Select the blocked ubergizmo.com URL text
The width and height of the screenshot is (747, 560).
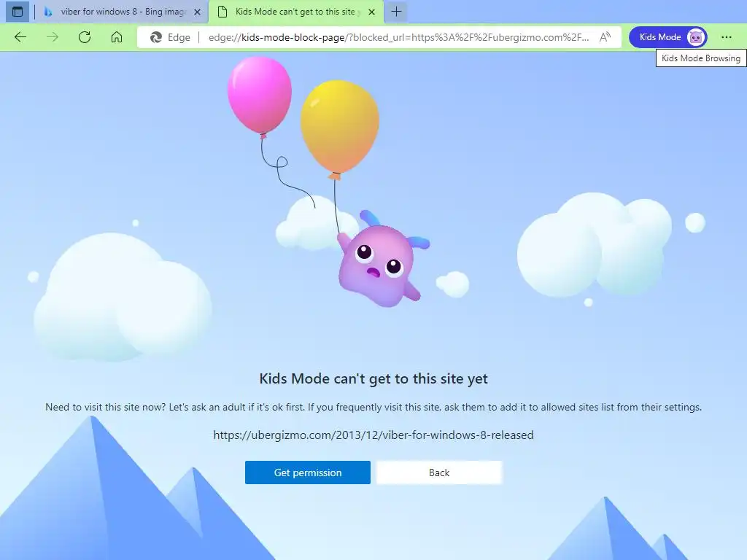click(373, 435)
